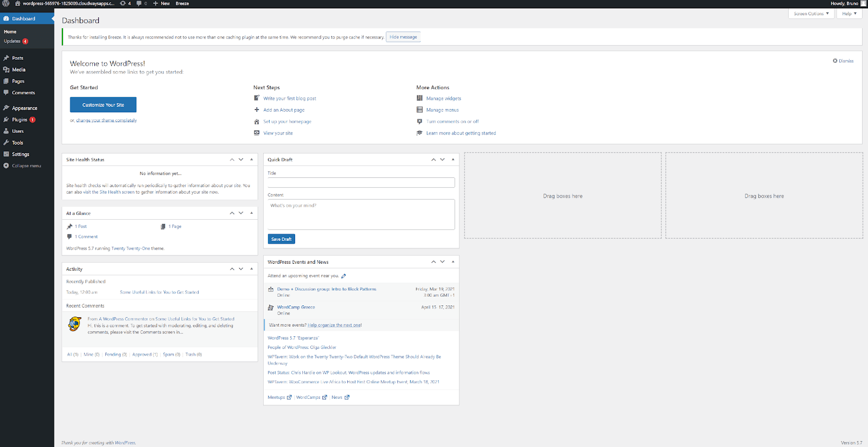
Task: Open the Manage widgets link
Action: [x=443, y=99]
